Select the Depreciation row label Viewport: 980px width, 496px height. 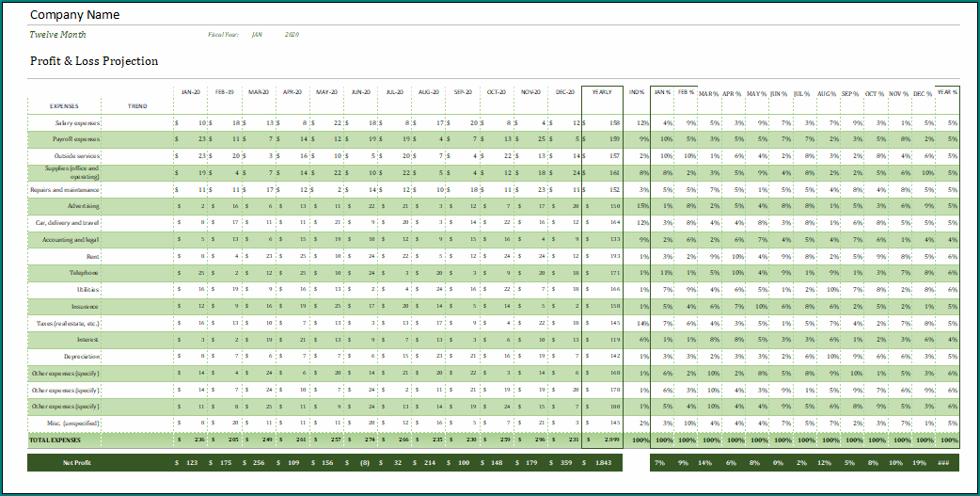tap(82, 357)
